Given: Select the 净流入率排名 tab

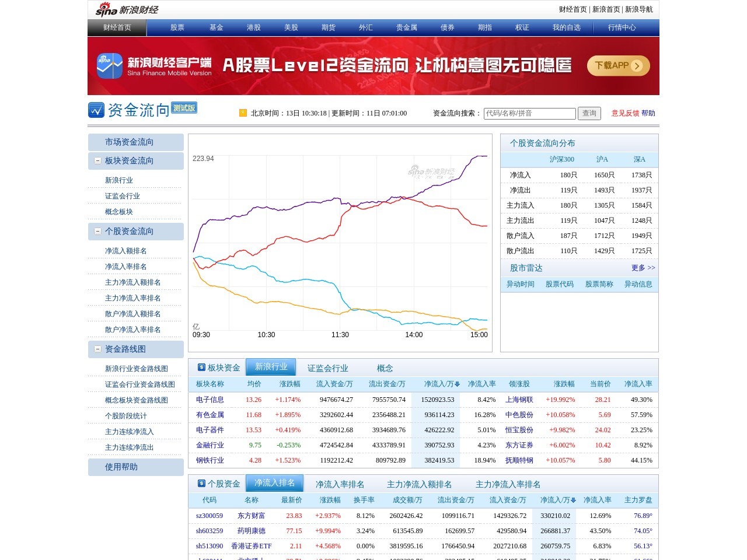Looking at the screenshot, I should [340, 484].
